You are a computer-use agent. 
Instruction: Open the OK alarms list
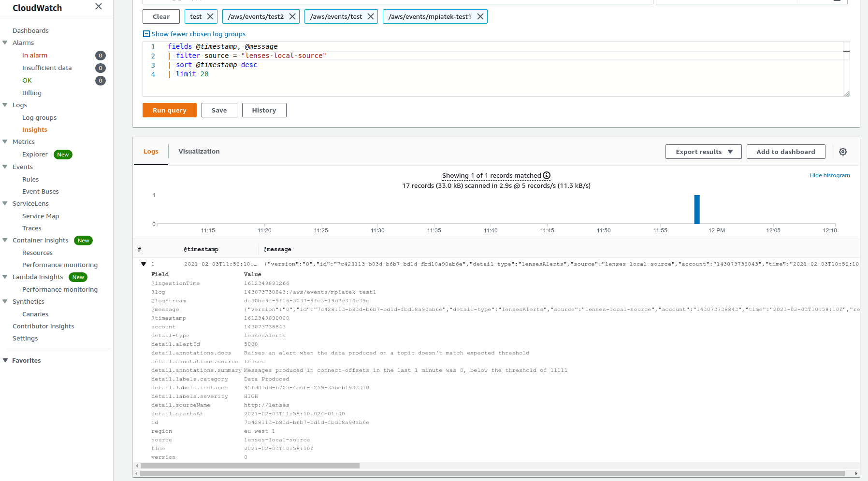point(27,80)
